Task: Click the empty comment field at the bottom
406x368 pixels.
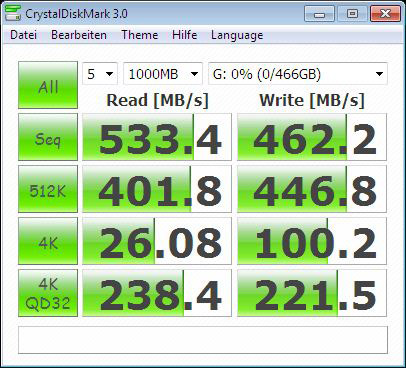Action: (203, 340)
